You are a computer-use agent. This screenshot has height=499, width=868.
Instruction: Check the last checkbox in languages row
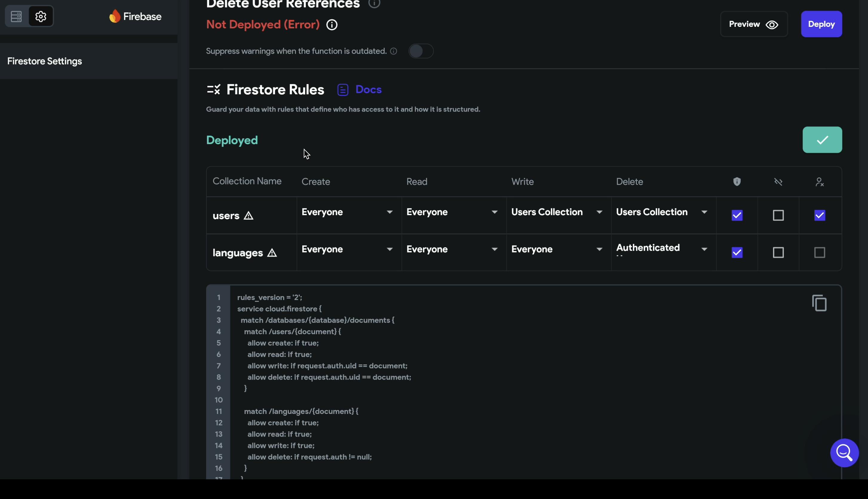coord(819,253)
